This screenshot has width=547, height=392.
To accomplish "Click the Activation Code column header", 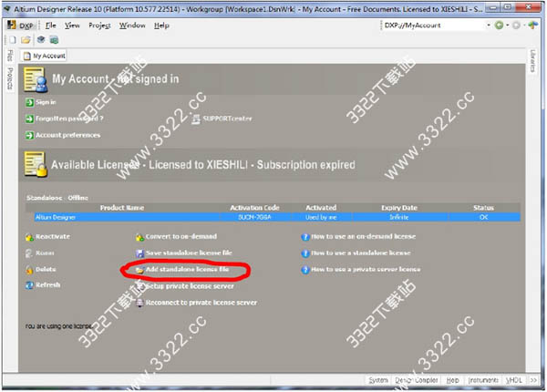I will 254,208.
